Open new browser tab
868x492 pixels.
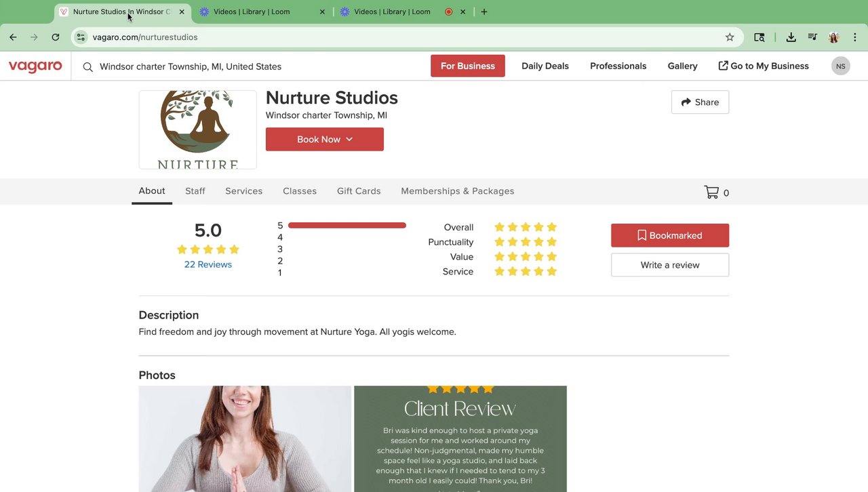tap(484, 12)
